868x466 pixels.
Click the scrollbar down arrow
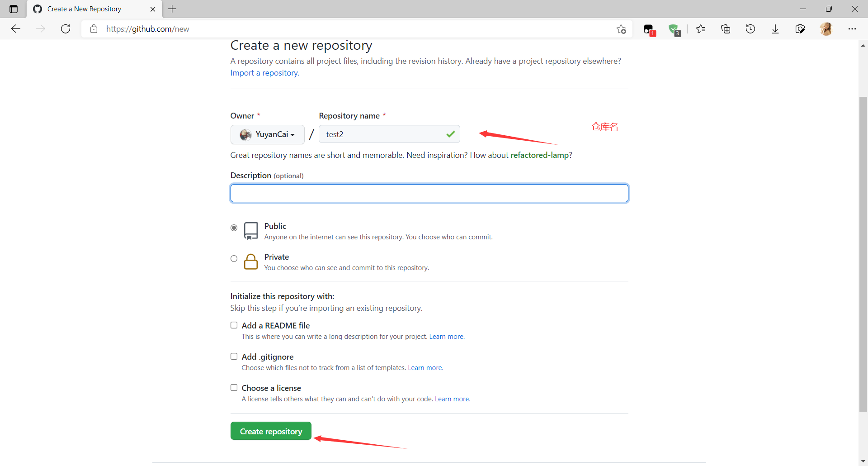pos(863,461)
